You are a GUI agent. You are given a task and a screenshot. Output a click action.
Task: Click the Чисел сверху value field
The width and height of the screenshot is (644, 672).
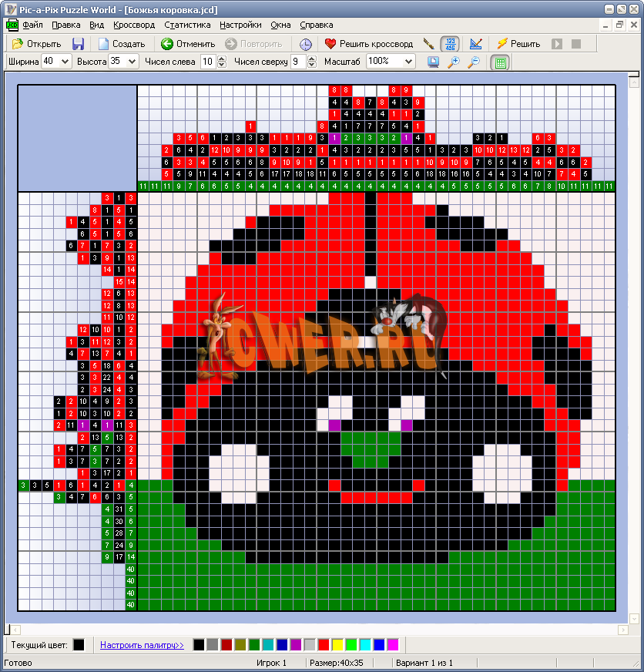tap(299, 62)
